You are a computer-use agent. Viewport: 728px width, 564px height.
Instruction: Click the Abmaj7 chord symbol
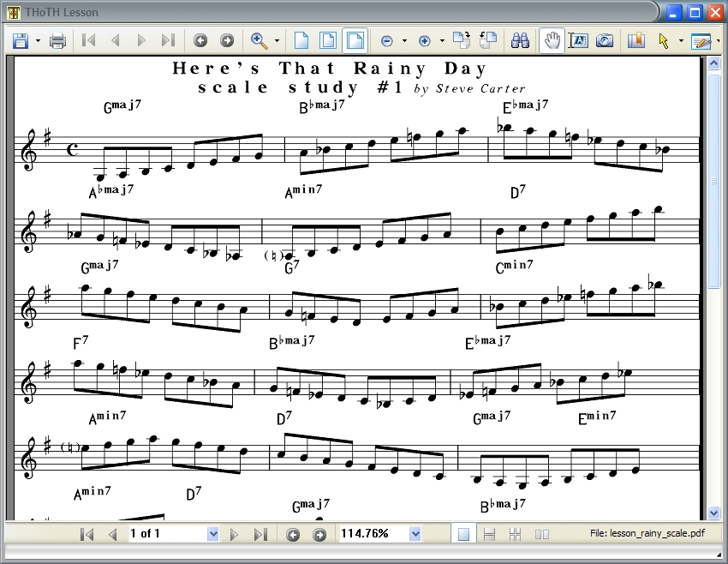pos(111,190)
